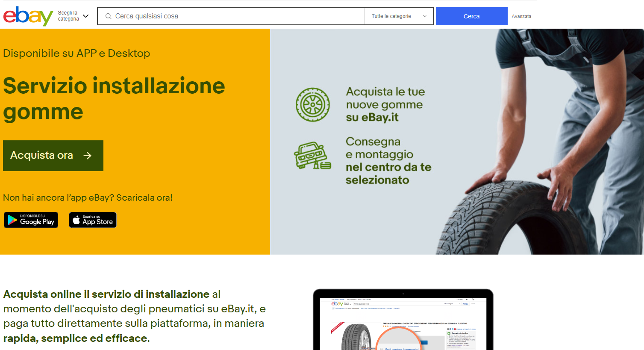
Task: Click the Google Play download badge
Action: (x=31, y=220)
